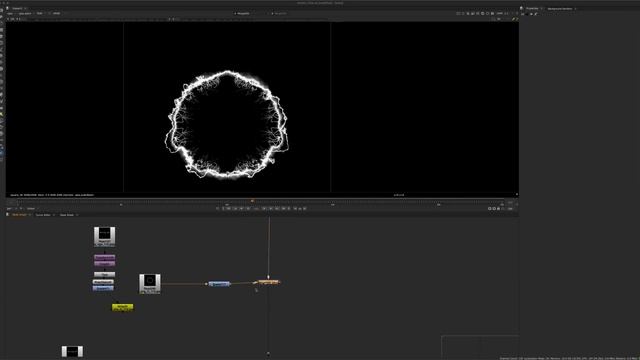Open the Background Renders tab
Image resolution: width=640 pixels, height=360 pixels.
(560, 9)
